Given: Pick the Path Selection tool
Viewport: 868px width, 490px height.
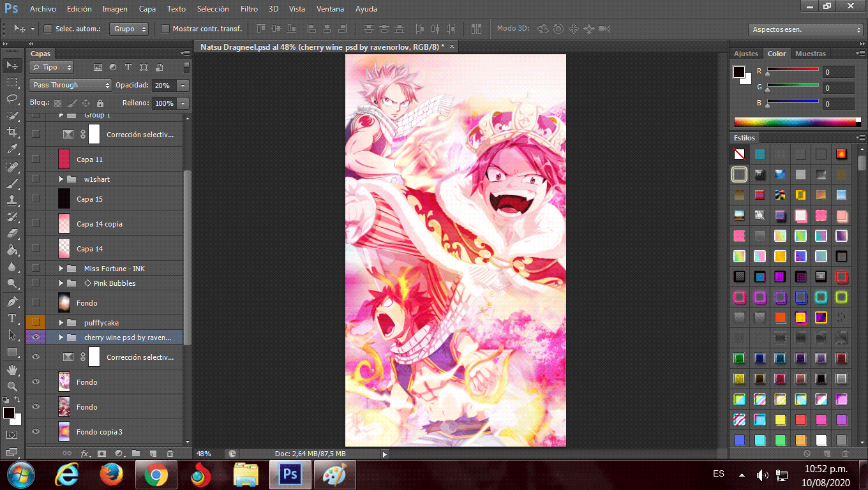Looking at the screenshot, I should [12, 334].
